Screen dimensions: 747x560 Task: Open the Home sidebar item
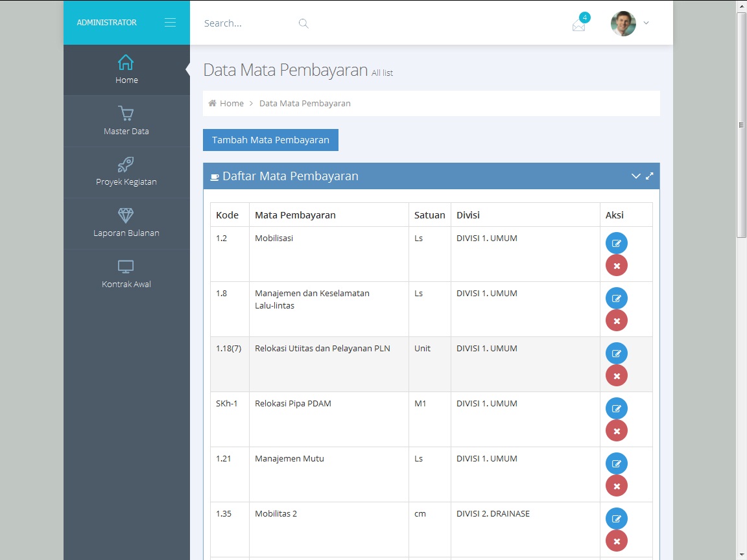point(126,70)
